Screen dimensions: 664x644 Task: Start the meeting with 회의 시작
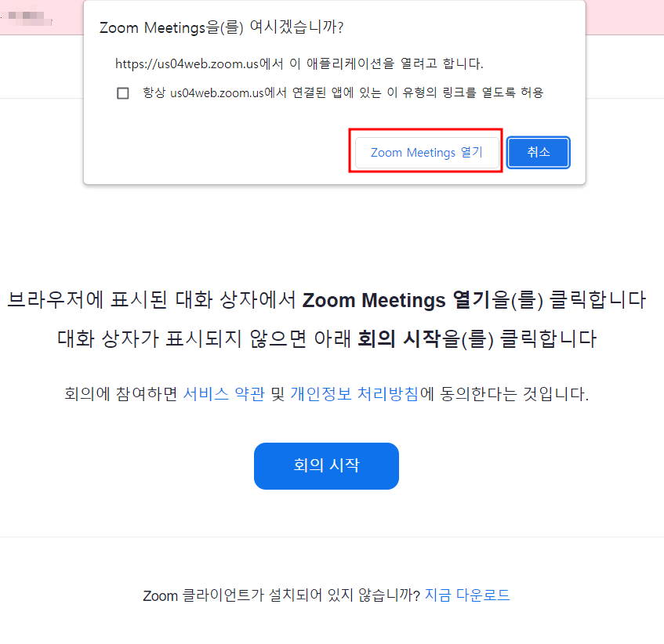[x=326, y=465]
